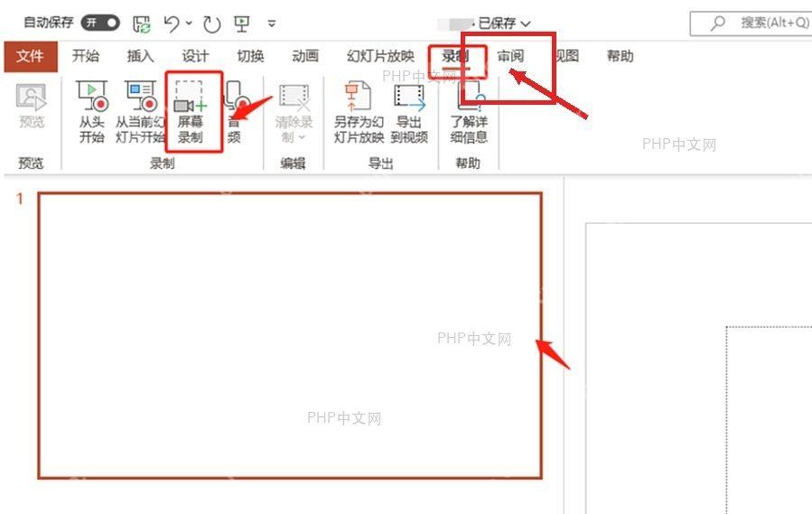This screenshot has width=812, height=514.
Task: Switch to the 审阅 (Review) tab
Action: (x=510, y=56)
